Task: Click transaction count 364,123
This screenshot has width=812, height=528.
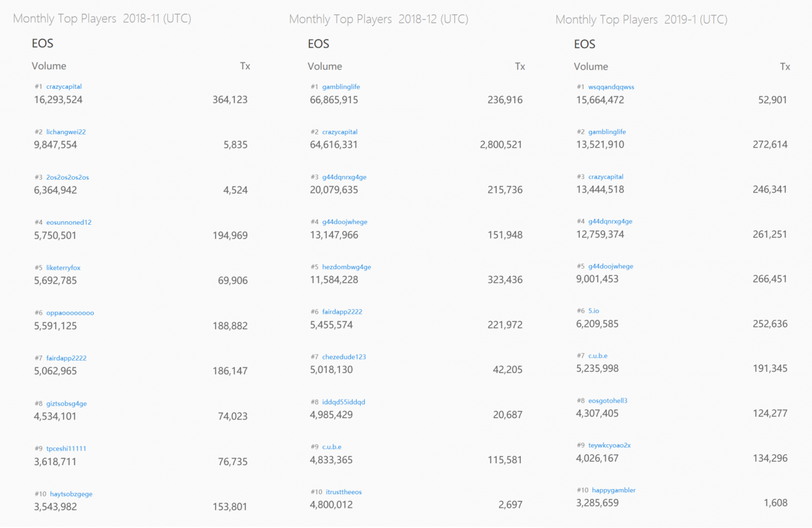Action: point(230,100)
